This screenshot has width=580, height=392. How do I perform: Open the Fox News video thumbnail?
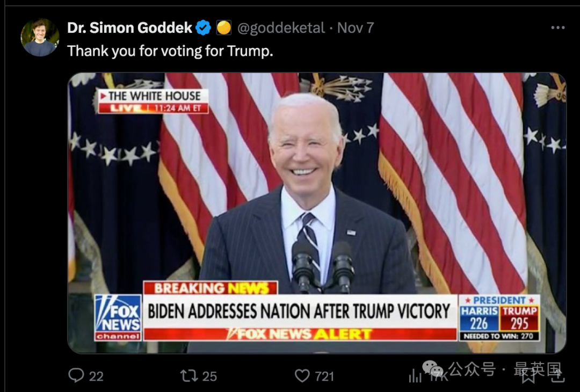pos(317,213)
